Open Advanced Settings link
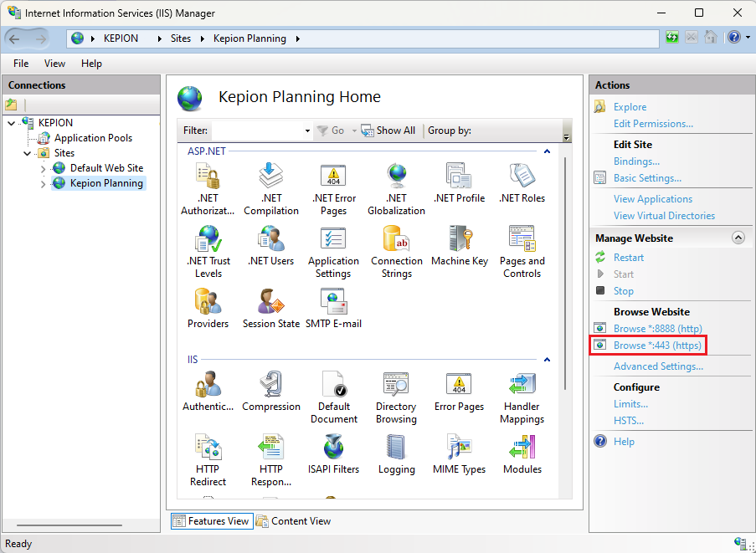The image size is (756, 553). pos(658,366)
